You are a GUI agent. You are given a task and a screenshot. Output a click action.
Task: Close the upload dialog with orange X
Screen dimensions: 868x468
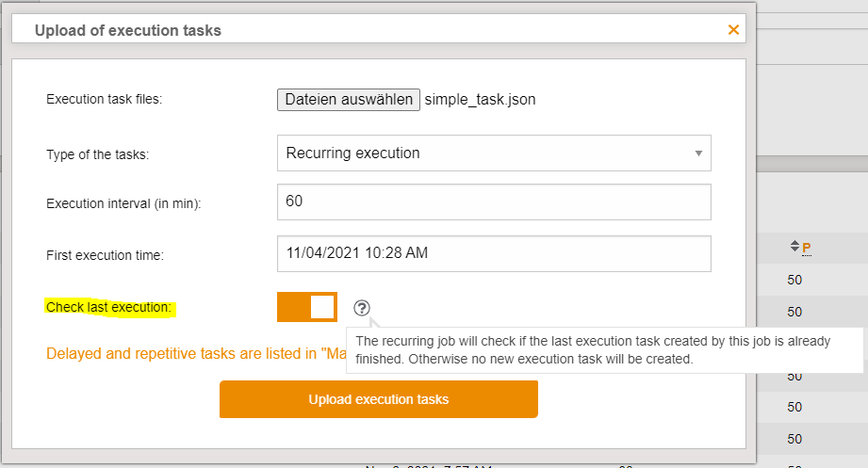click(x=733, y=30)
